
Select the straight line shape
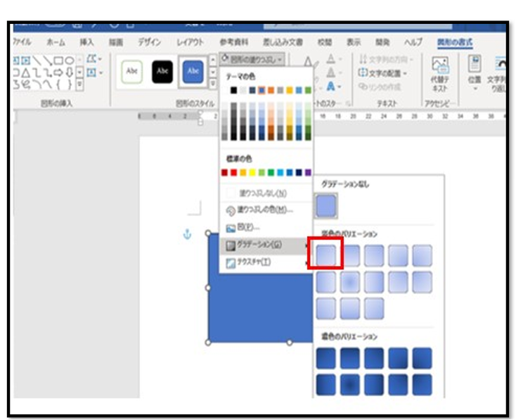point(37,61)
